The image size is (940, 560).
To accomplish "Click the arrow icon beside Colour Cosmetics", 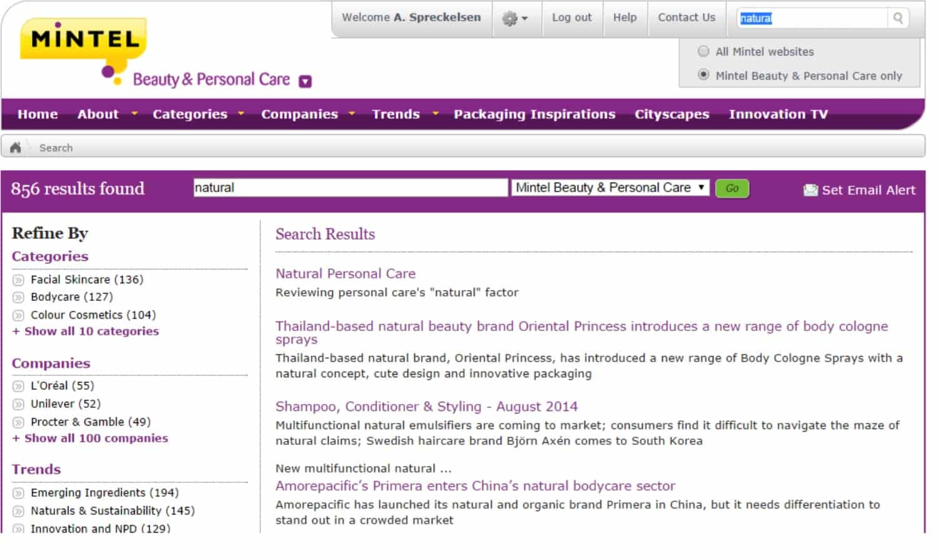I will 19,315.
